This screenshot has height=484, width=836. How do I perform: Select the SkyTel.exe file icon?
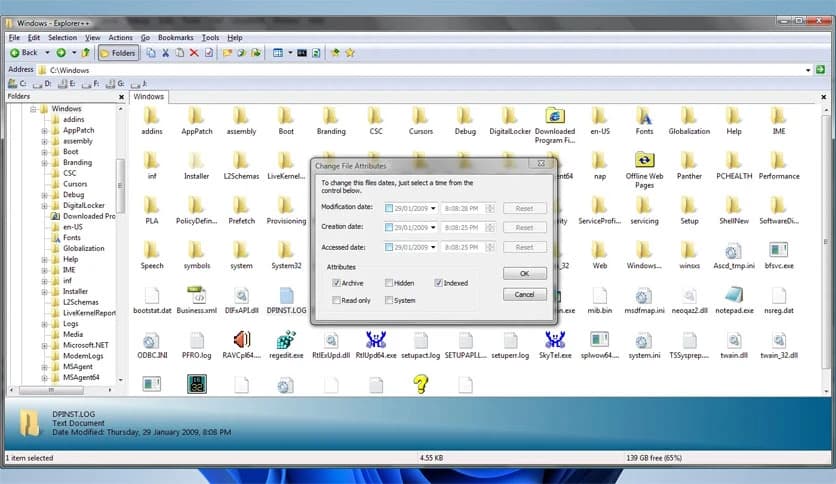[x=555, y=339]
